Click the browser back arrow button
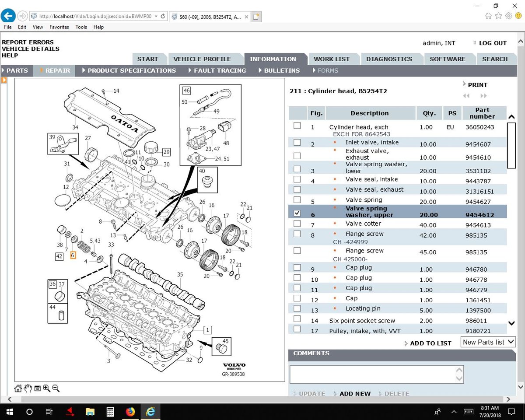The height and width of the screenshot is (420, 525). click(9, 16)
